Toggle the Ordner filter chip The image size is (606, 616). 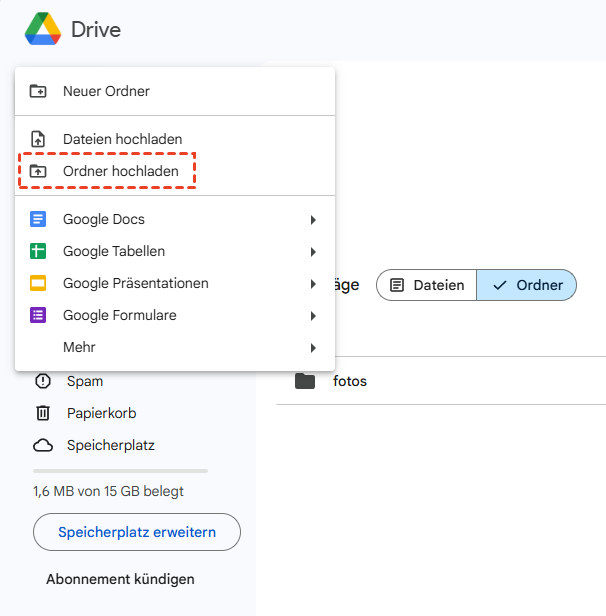pyautogui.click(x=527, y=285)
